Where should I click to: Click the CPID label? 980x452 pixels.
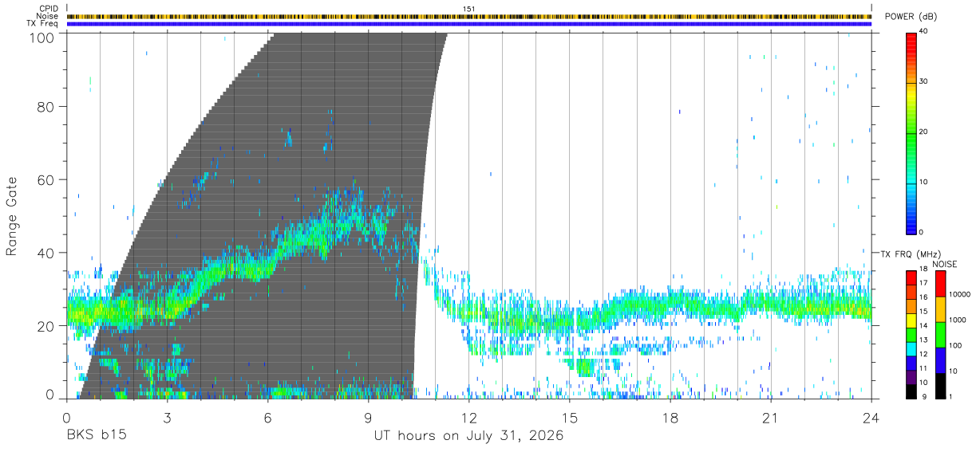click(x=49, y=9)
